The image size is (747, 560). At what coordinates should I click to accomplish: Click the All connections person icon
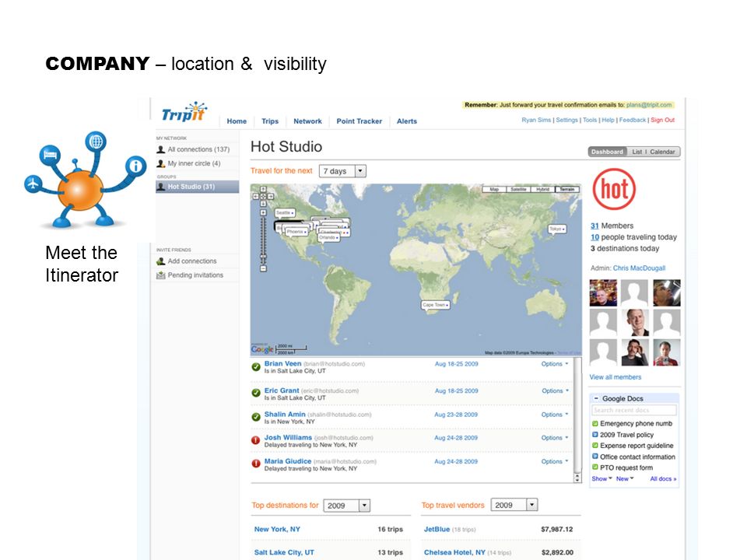(x=161, y=149)
